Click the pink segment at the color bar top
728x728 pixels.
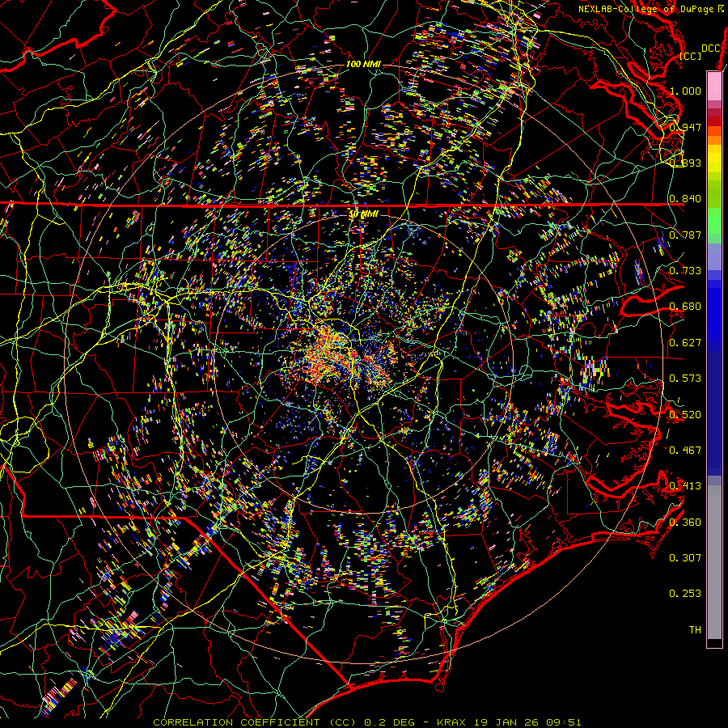point(714,87)
